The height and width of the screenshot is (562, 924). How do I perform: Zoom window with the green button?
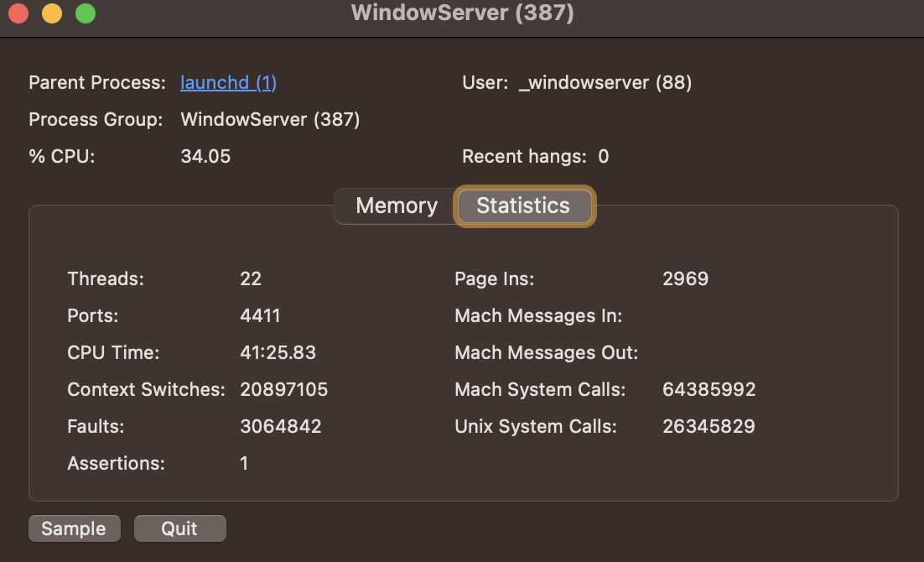(85, 13)
